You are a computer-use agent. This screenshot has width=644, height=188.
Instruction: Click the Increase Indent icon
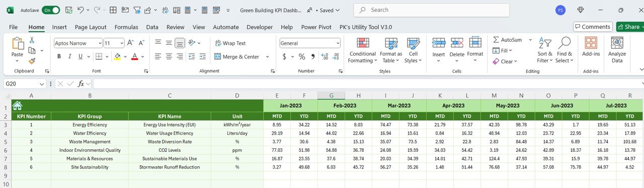[x=203, y=56]
